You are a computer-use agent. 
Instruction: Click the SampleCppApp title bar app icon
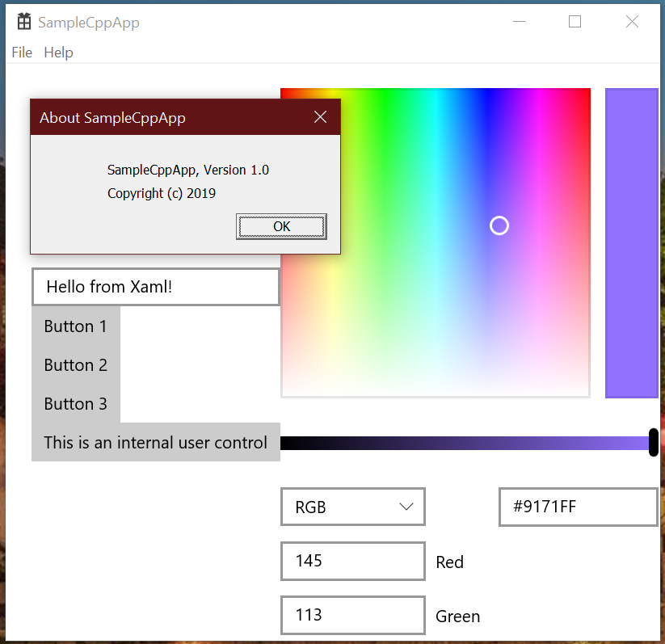(24, 22)
